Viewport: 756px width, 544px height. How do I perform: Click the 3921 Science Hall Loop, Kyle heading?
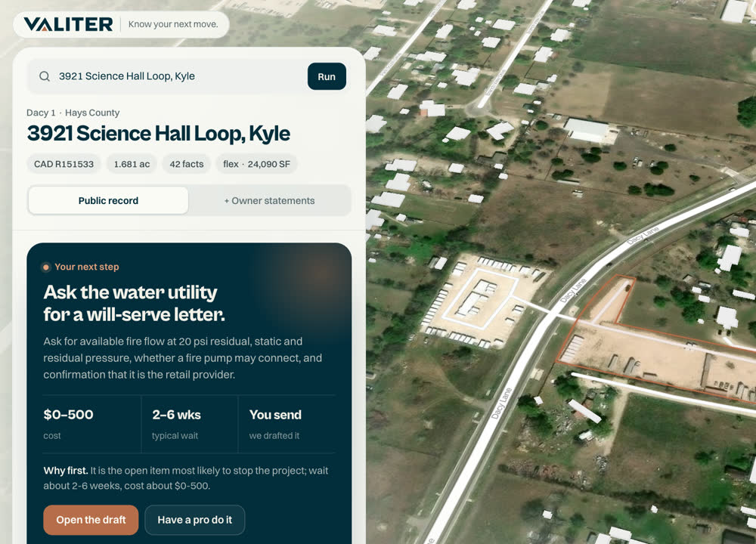coord(159,134)
